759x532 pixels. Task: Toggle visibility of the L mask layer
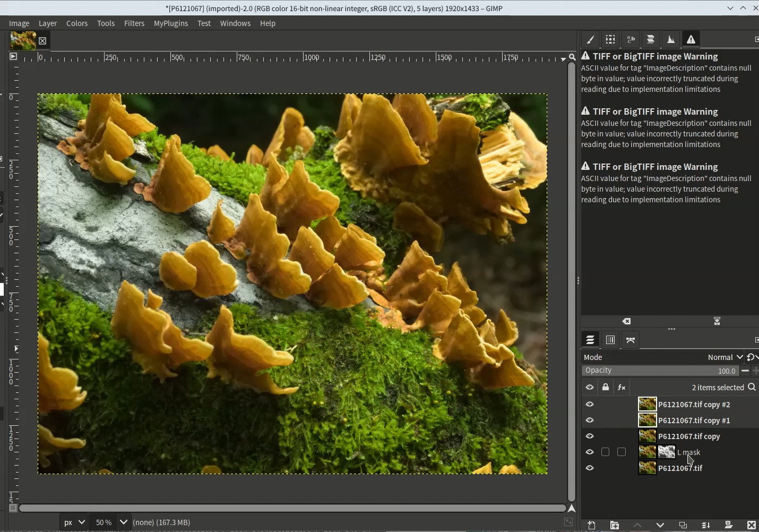coord(590,452)
